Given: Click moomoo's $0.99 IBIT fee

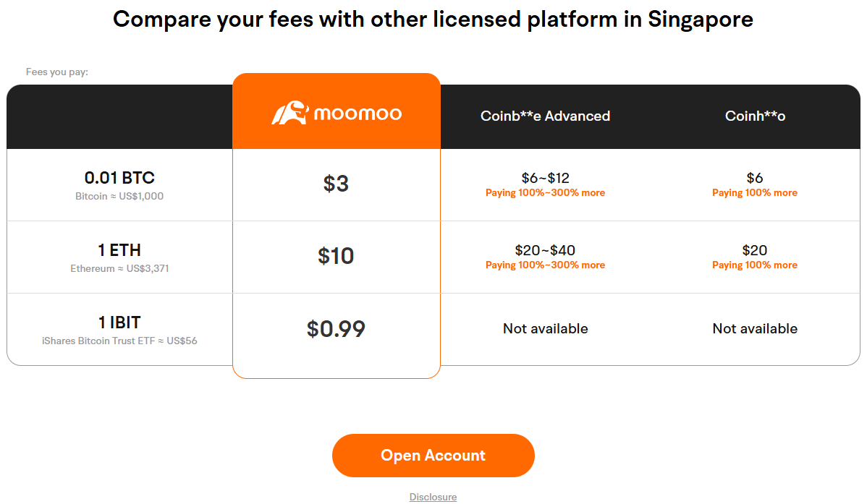Looking at the screenshot, I should [x=336, y=328].
